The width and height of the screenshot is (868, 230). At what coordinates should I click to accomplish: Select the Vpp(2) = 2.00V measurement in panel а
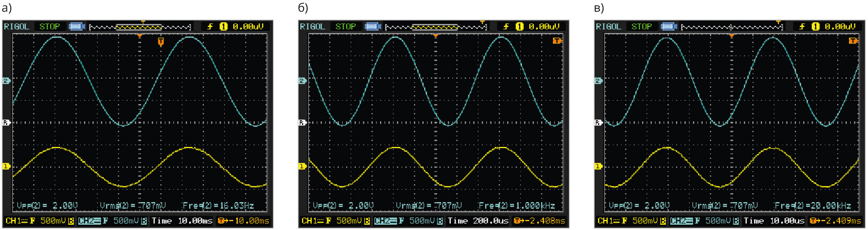[x=47, y=206]
